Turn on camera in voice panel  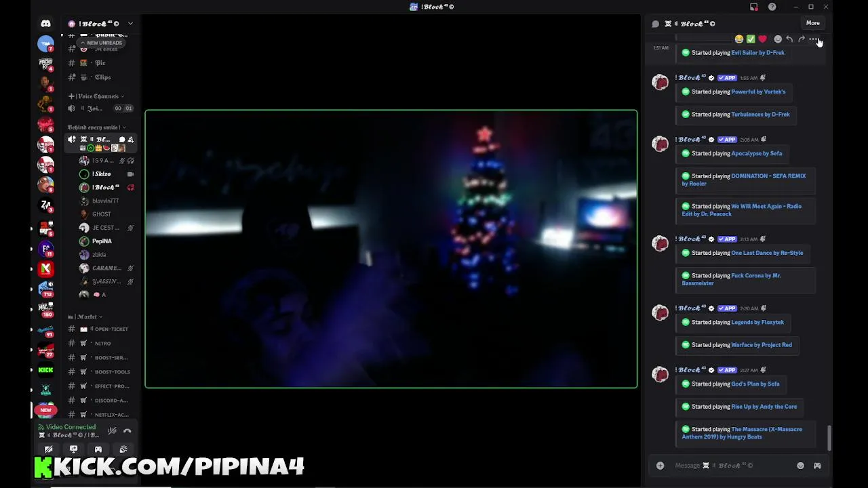(x=48, y=449)
